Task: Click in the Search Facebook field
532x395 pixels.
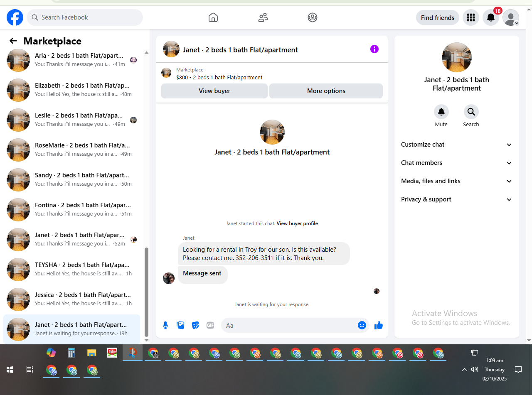Action: coord(85,17)
